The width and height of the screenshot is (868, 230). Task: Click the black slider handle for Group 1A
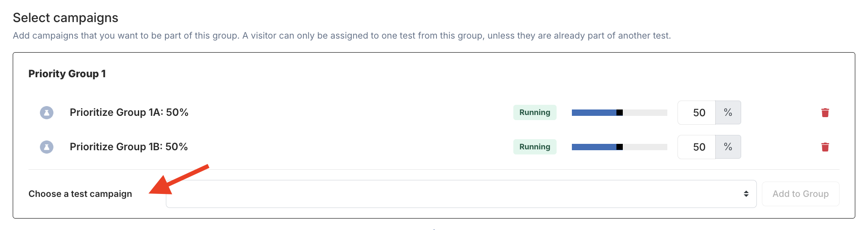click(x=619, y=112)
